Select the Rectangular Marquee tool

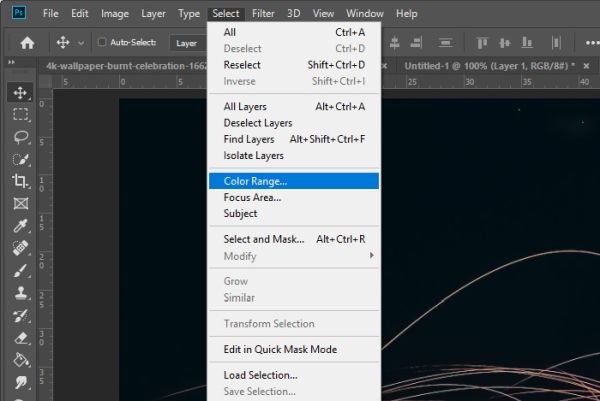pyautogui.click(x=20, y=114)
